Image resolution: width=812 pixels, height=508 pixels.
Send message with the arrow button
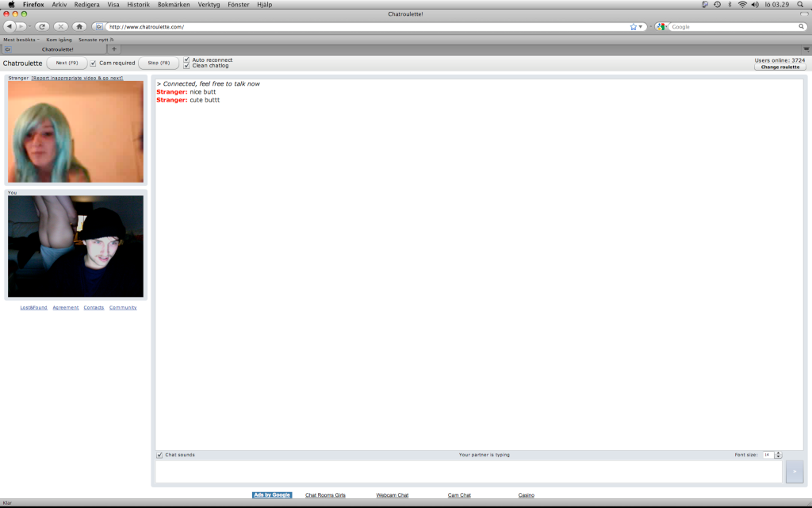coord(795,471)
